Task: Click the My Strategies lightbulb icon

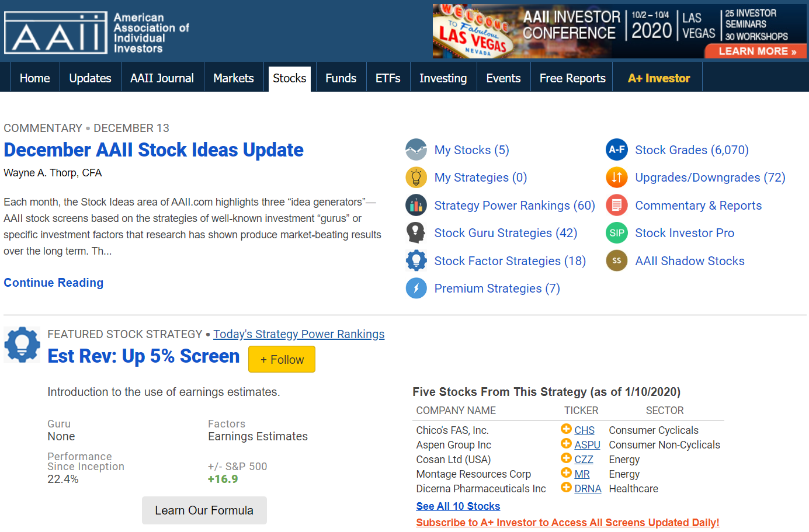Action: coord(416,178)
